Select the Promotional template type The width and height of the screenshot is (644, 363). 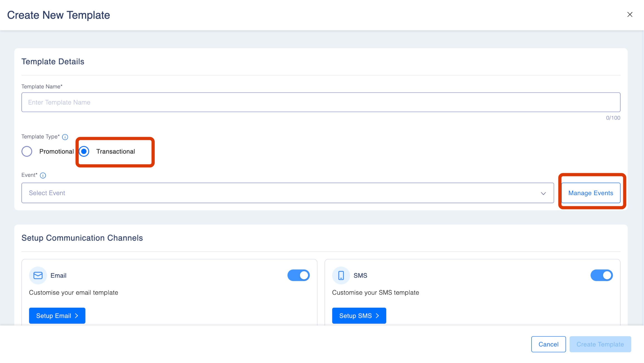coord(27,151)
